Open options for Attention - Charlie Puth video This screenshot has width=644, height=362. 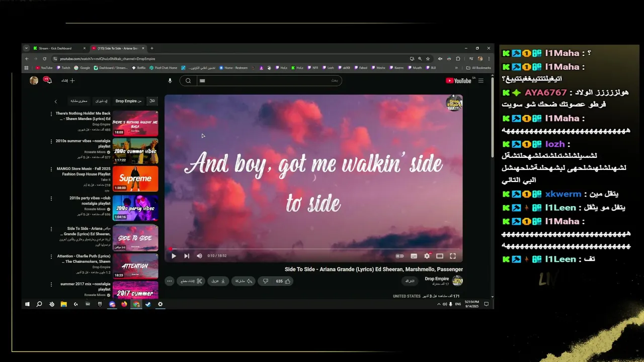pos(51,256)
